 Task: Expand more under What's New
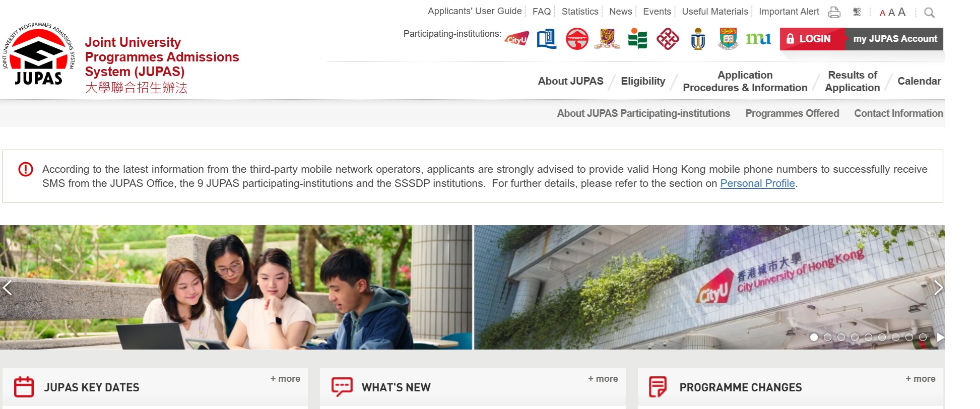pyautogui.click(x=603, y=379)
